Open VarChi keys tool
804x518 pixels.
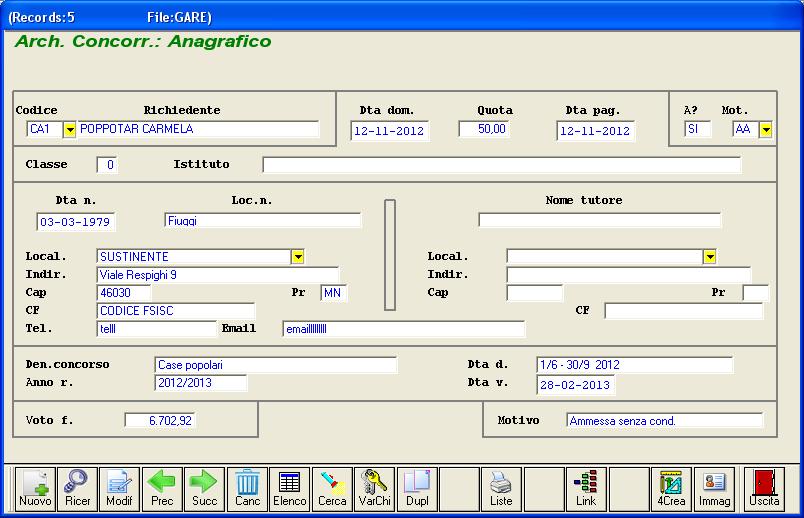pyautogui.click(x=375, y=489)
